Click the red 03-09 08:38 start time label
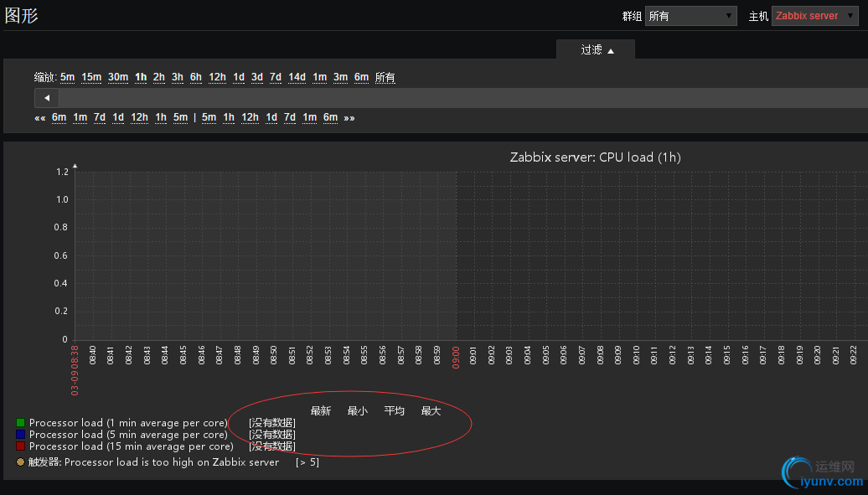Image resolution: width=868 pixels, height=495 pixels. pyautogui.click(x=75, y=370)
